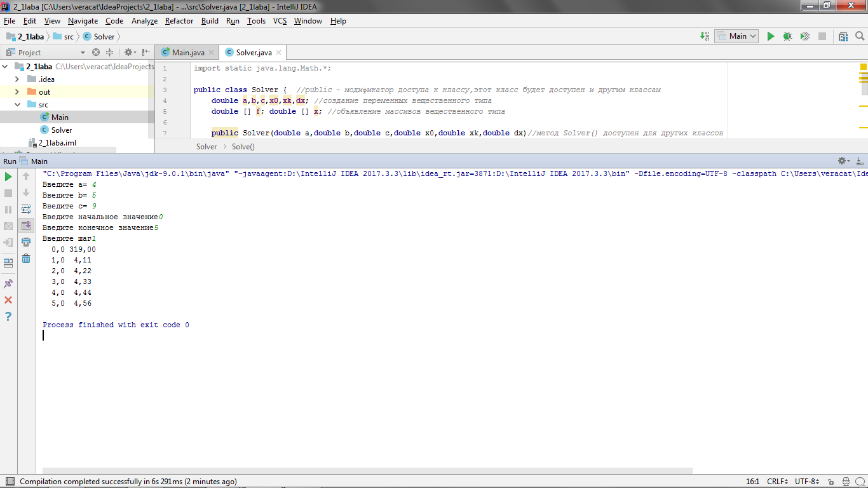Pin the Run tab
Image resolution: width=868 pixels, height=488 pixels.
8,283
